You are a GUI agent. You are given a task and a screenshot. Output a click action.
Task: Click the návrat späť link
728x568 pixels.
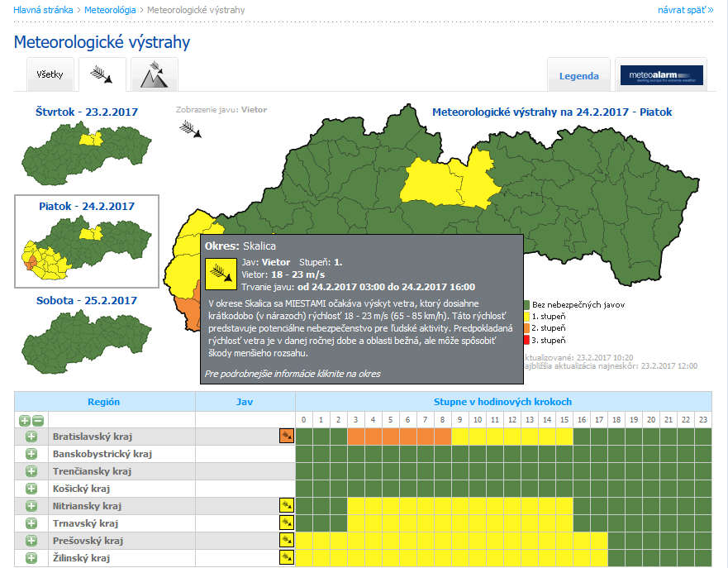[685, 10]
